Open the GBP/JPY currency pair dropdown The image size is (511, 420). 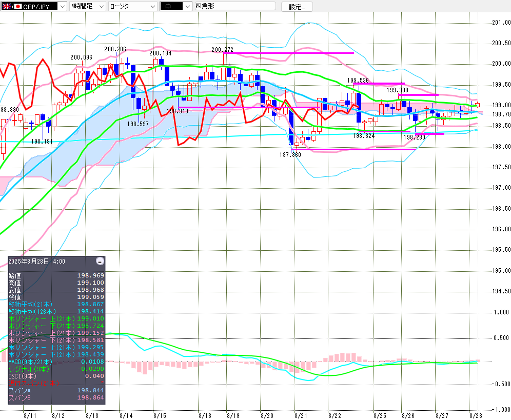34,6
